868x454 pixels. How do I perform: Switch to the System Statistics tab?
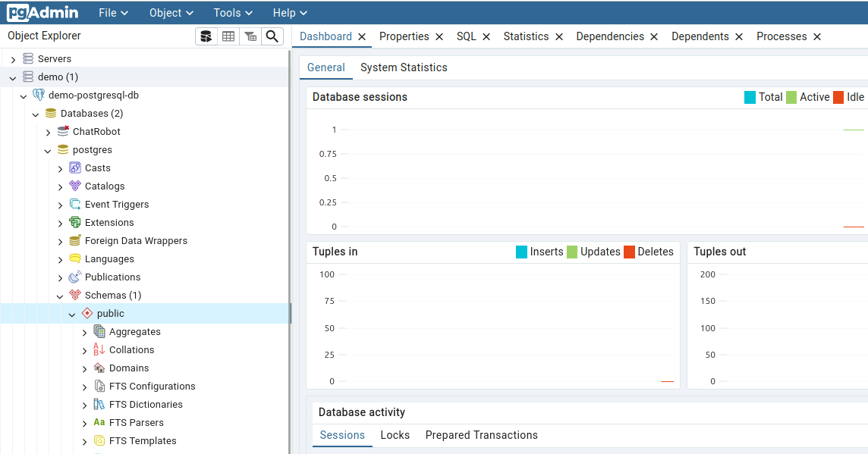click(404, 67)
